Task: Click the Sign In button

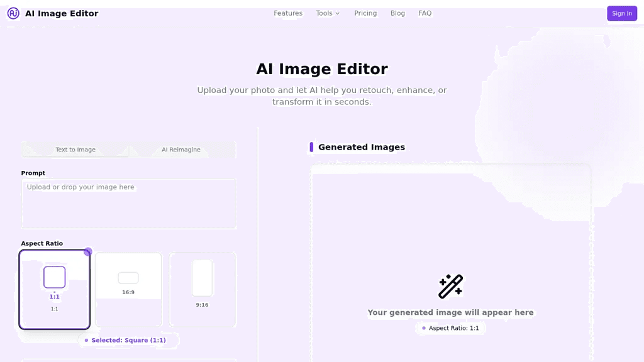Action: [x=622, y=14]
